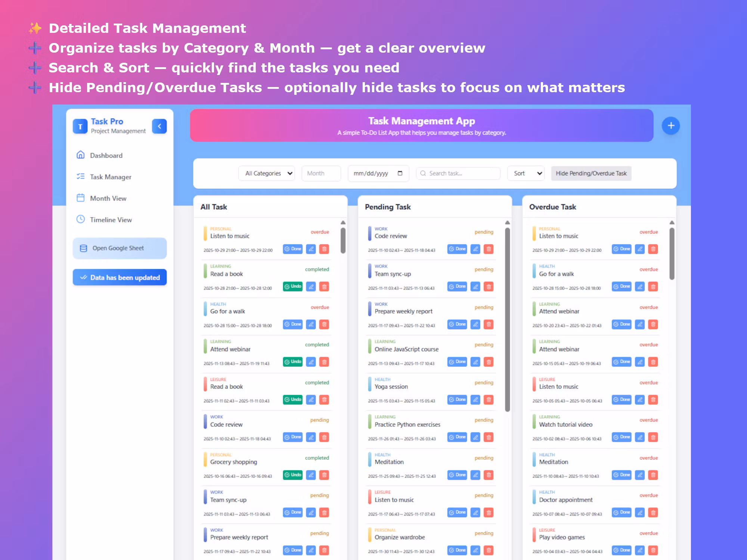Click the Month filter field

pyautogui.click(x=321, y=173)
